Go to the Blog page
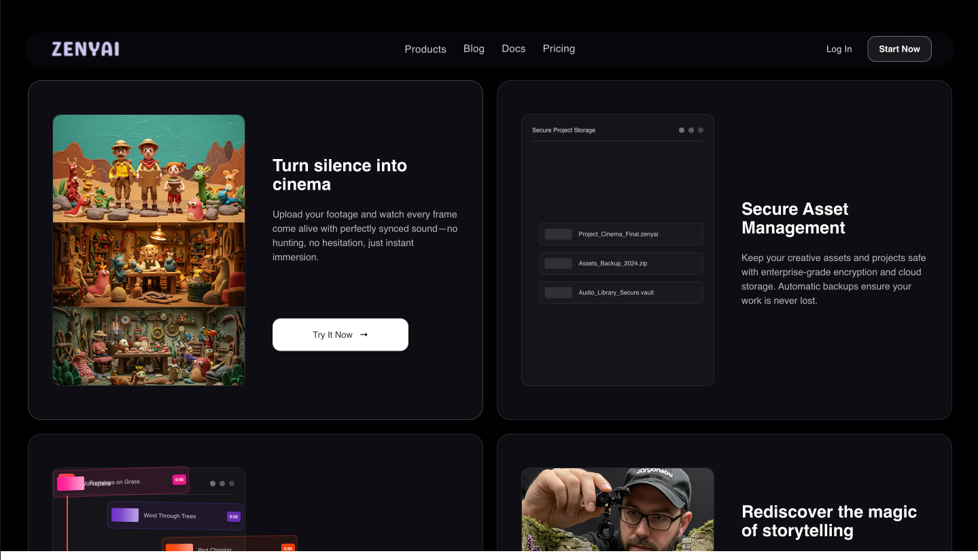This screenshot has width=978, height=560. (x=474, y=49)
